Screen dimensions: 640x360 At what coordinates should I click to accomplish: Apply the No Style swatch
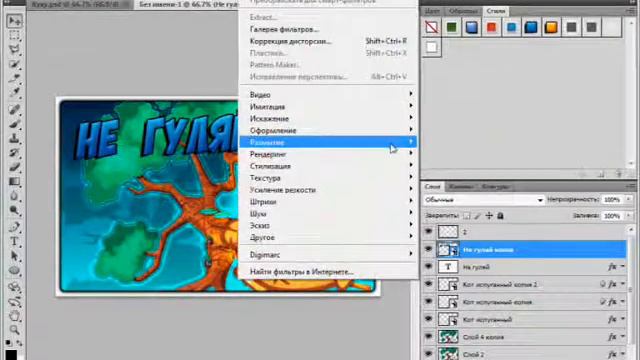pos(432,27)
